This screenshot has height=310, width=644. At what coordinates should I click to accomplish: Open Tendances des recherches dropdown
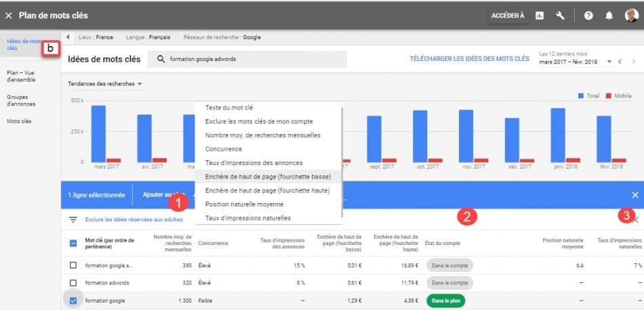point(104,84)
